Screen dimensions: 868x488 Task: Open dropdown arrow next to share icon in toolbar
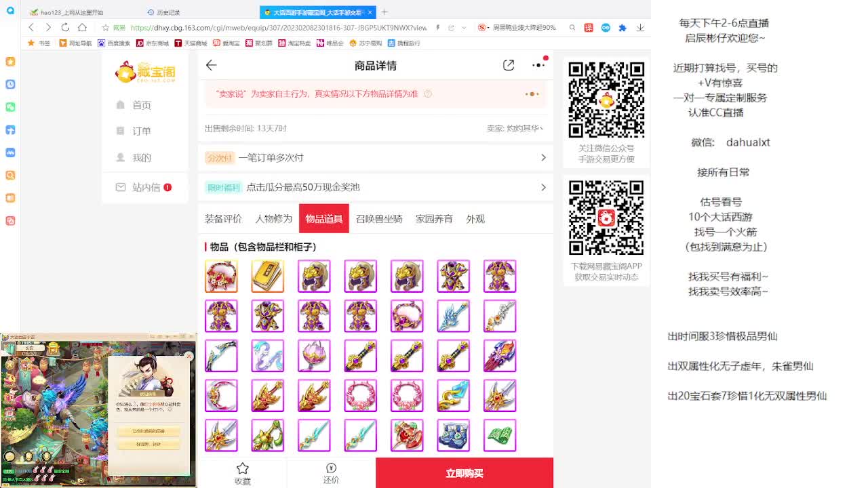[463, 28]
